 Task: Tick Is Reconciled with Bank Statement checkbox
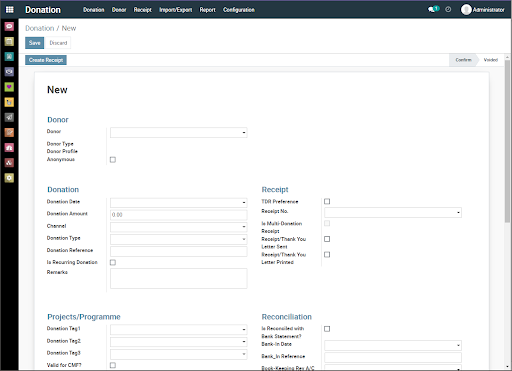click(x=327, y=329)
